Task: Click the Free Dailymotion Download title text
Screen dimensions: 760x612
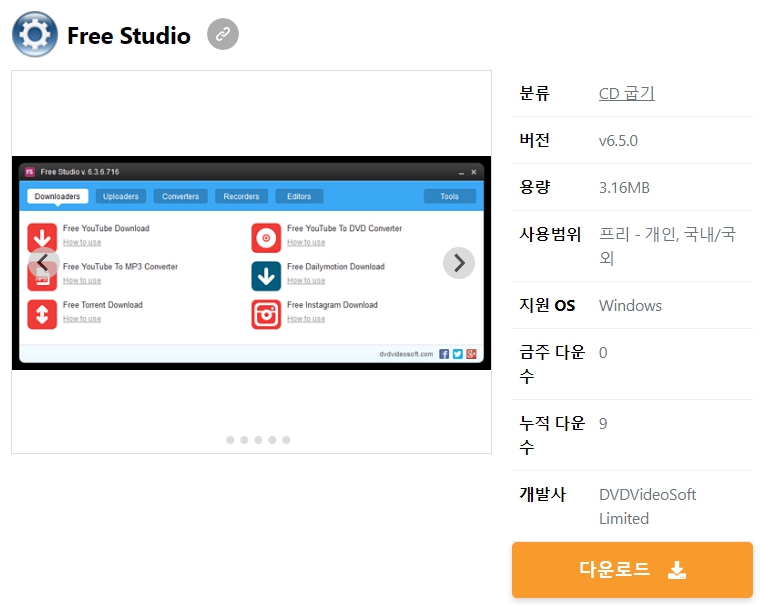Action: click(336, 267)
